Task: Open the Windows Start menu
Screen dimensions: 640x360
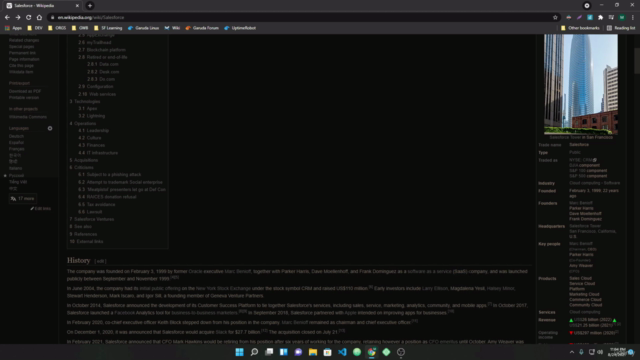Action: click(240, 352)
